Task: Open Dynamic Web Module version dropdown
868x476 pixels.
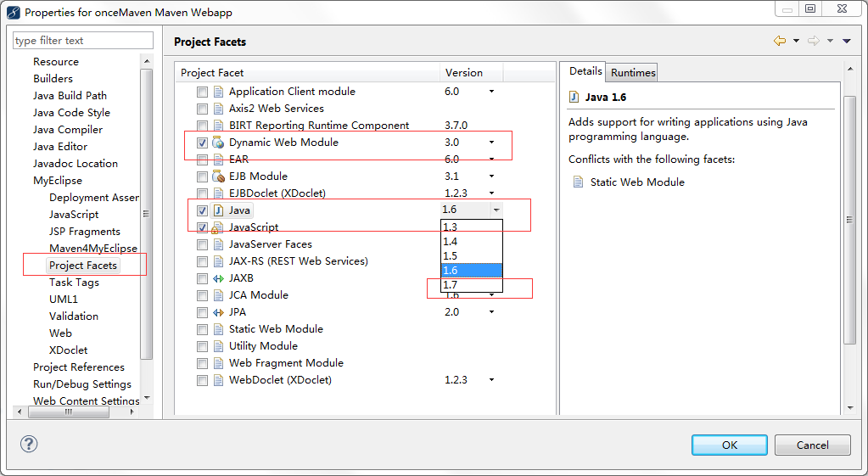Action: (491, 143)
